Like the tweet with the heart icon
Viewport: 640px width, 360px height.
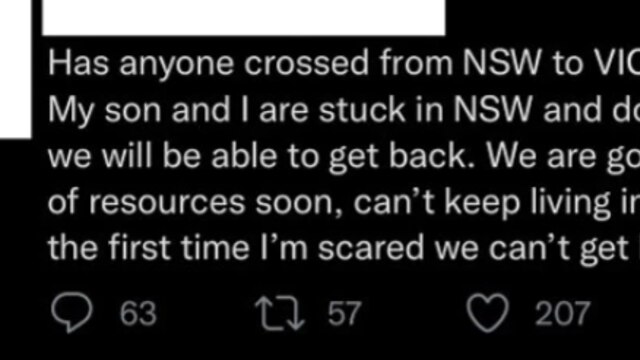pos(488,313)
